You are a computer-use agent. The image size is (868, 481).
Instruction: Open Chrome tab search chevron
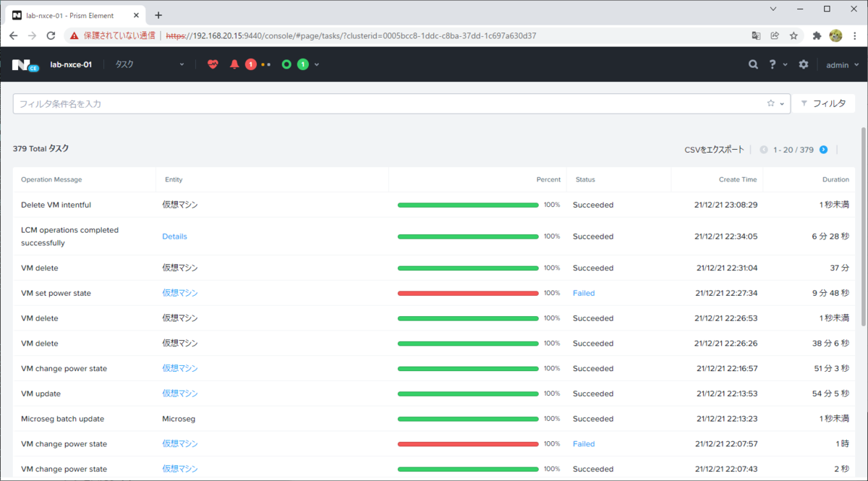click(773, 9)
